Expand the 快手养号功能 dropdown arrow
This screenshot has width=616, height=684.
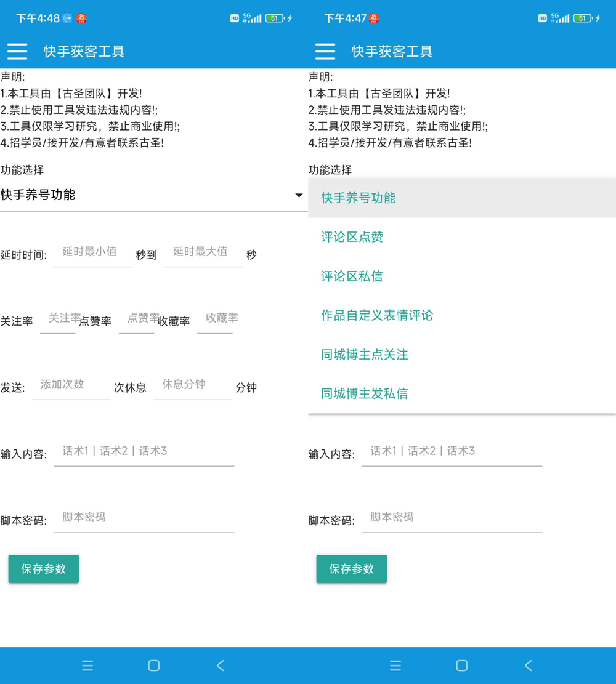[x=299, y=195]
